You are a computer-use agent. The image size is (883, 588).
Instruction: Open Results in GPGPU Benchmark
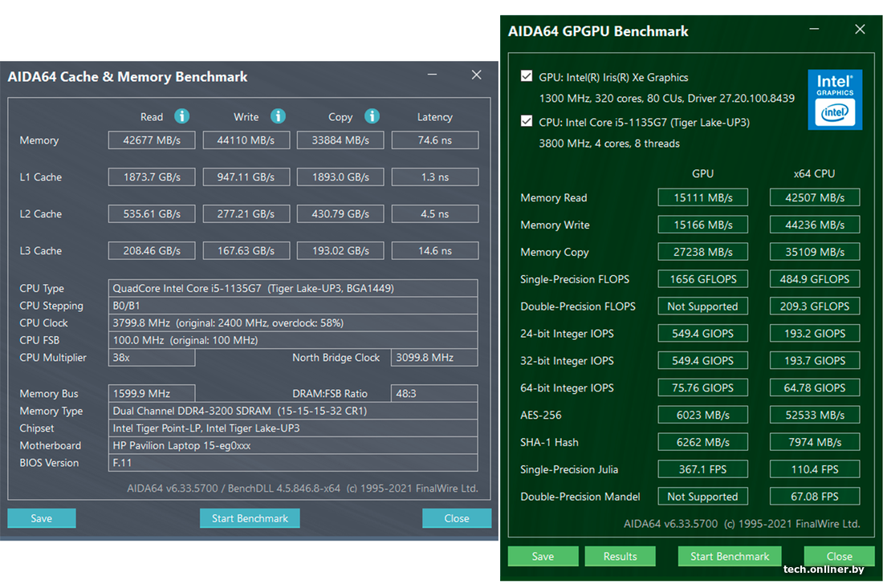click(x=620, y=556)
